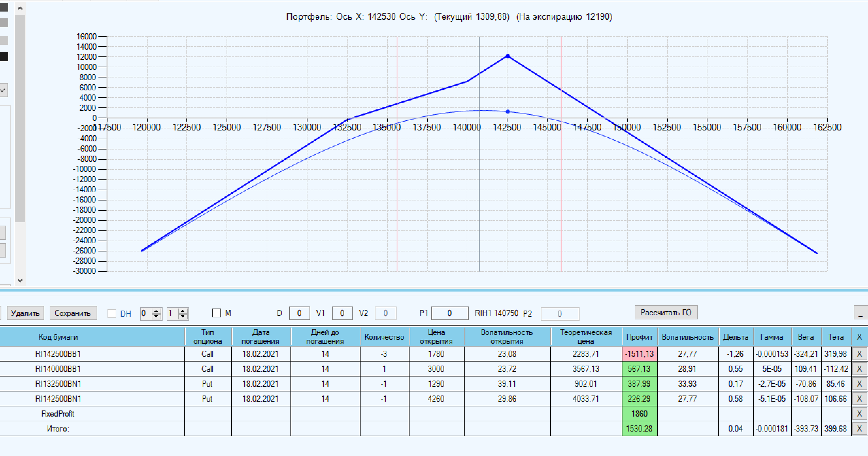Remove RI142500BB1 Call row with X

[x=859, y=354]
